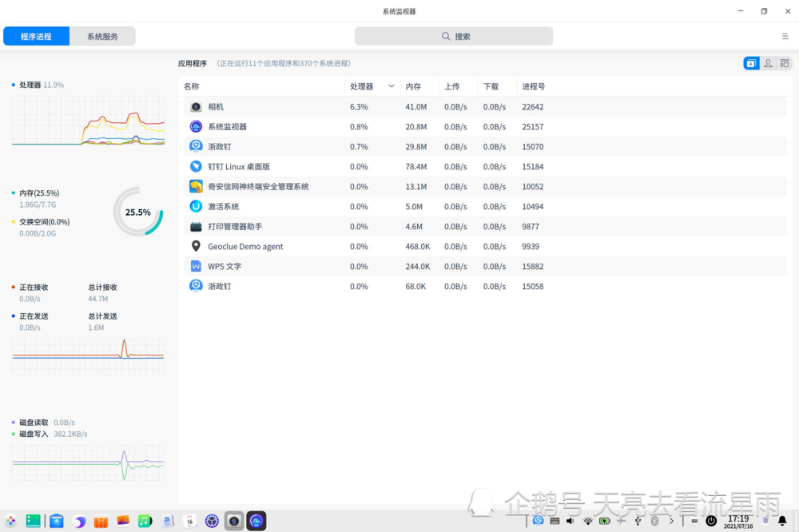Toggle 处理器 sort order arrow

(x=392, y=86)
